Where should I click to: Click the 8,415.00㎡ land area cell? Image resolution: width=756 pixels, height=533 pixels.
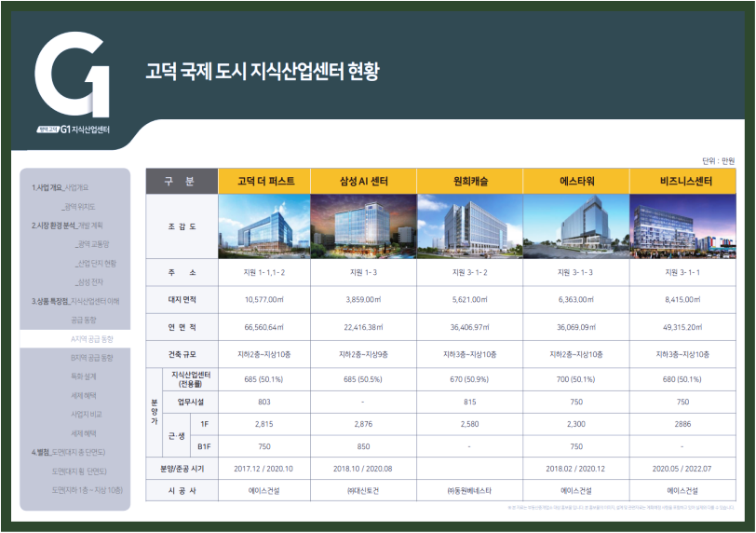coord(682,299)
